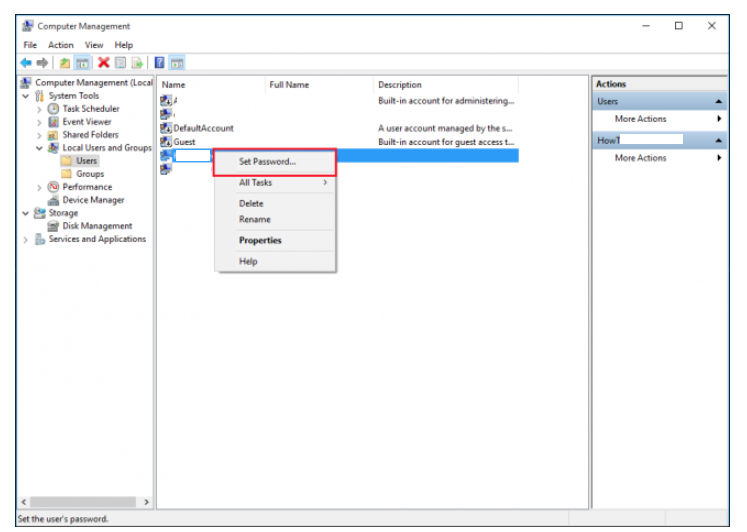Collapse the System Tools tree node

26,96
